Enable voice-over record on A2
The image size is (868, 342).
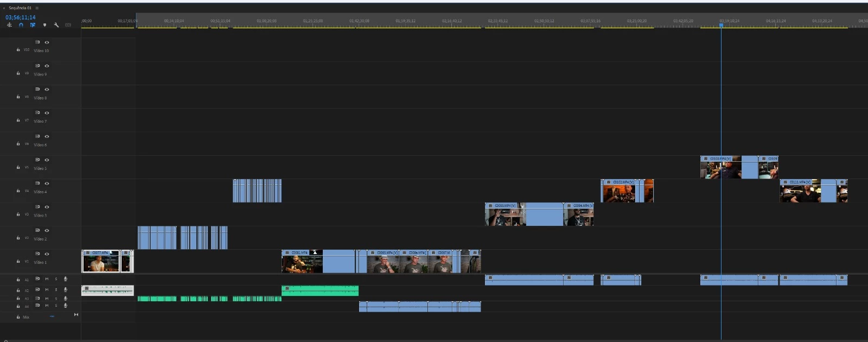coord(66,290)
